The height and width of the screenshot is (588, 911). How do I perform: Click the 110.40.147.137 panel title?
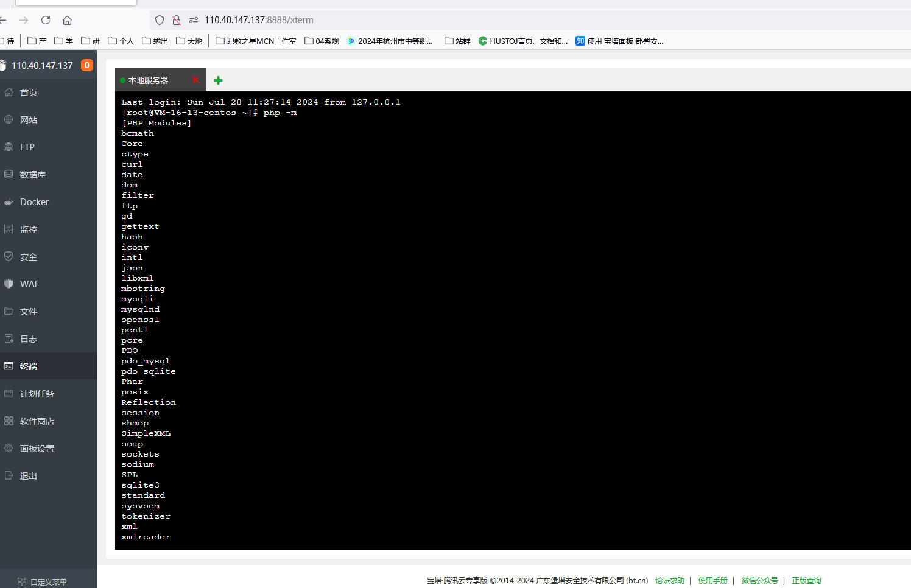pyautogui.click(x=42, y=65)
